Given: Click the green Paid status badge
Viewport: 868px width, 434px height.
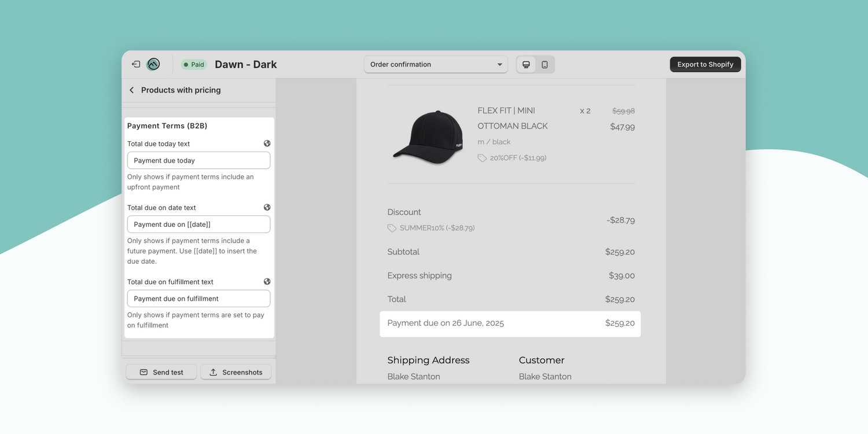Looking at the screenshot, I should point(193,64).
